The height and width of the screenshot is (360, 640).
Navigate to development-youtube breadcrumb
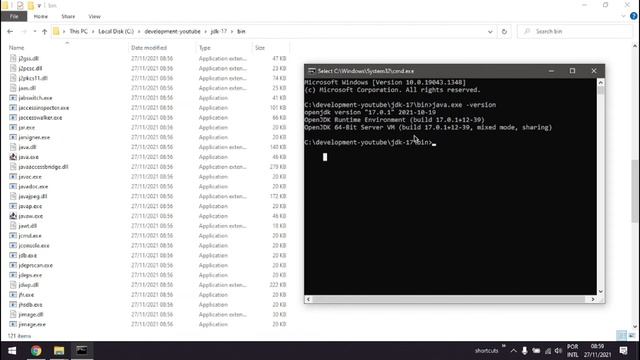[172, 31]
